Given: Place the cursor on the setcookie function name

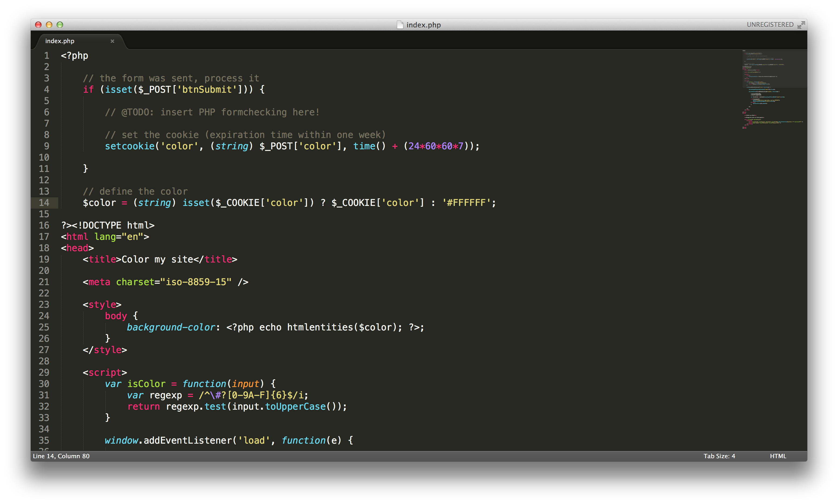Looking at the screenshot, I should (130, 146).
